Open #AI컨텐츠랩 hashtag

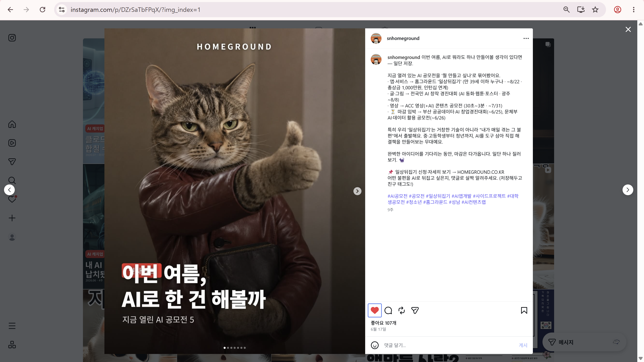474,202
